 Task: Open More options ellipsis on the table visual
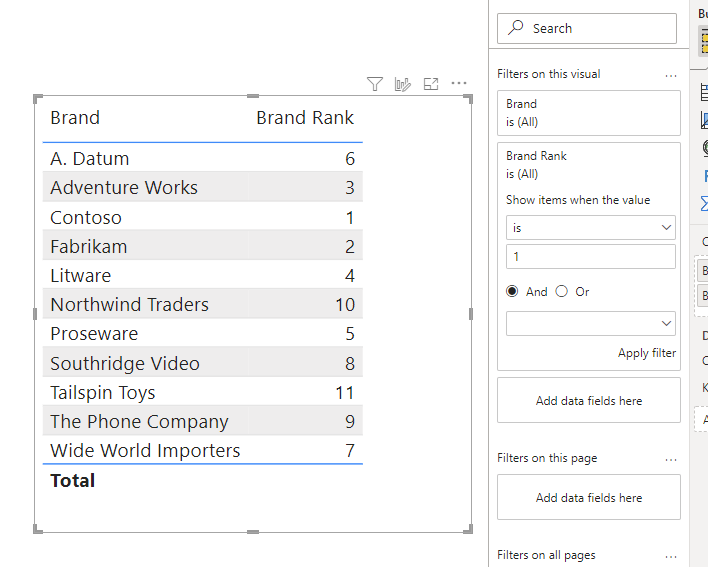coord(459,84)
